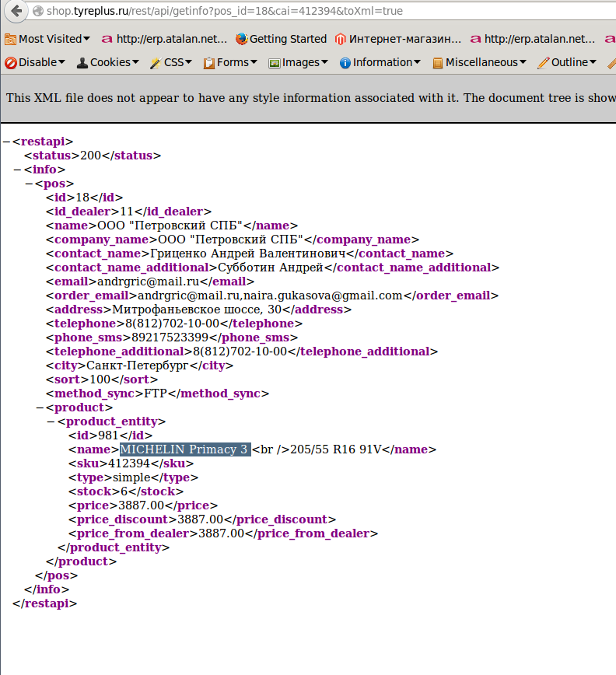Image resolution: width=616 pixels, height=675 pixels.
Task: Click the Images picture icon
Action: tap(275, 63)
